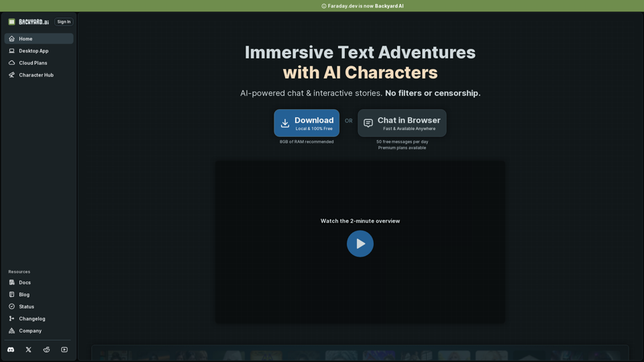Open the Changelog resource link
Viewport: 644px width, 362px height.
point(39,318)
